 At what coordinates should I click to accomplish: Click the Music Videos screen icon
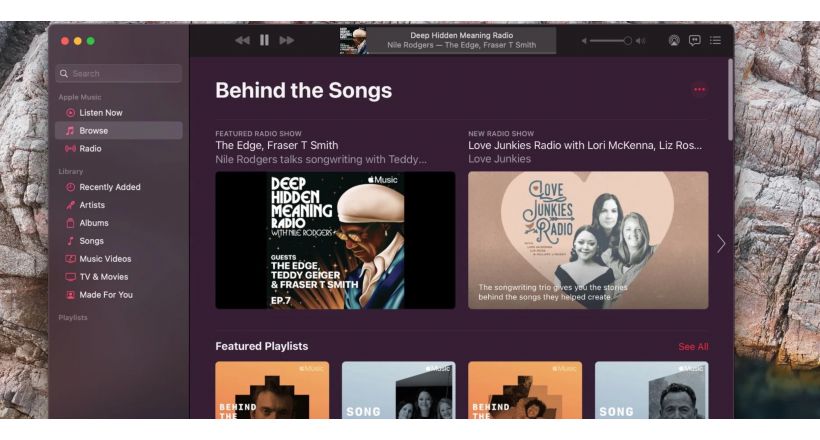[70, 259]
